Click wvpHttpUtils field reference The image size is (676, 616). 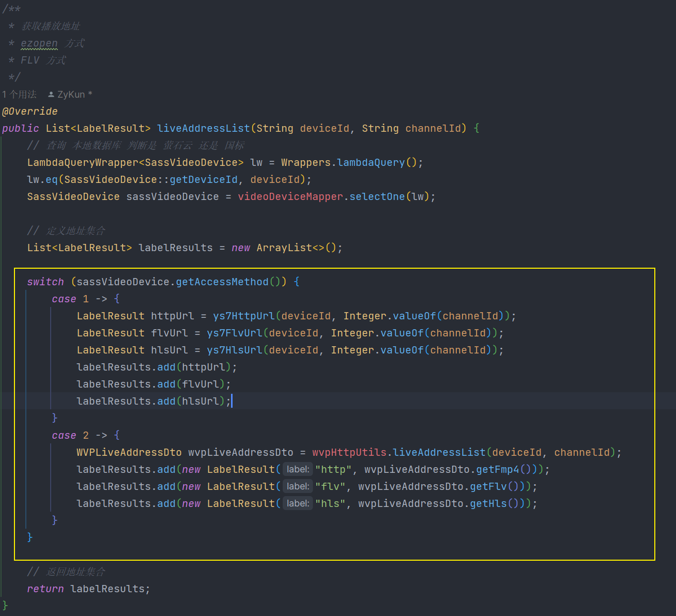(x=349, y=452)
